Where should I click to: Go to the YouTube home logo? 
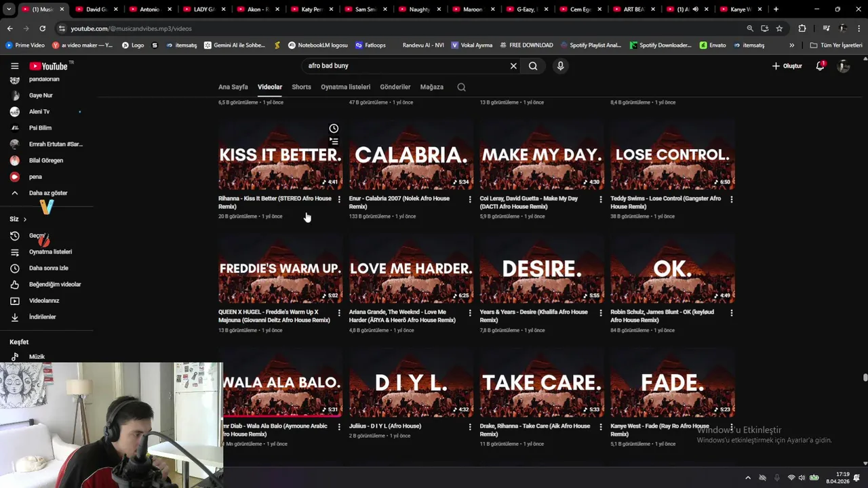48,66
